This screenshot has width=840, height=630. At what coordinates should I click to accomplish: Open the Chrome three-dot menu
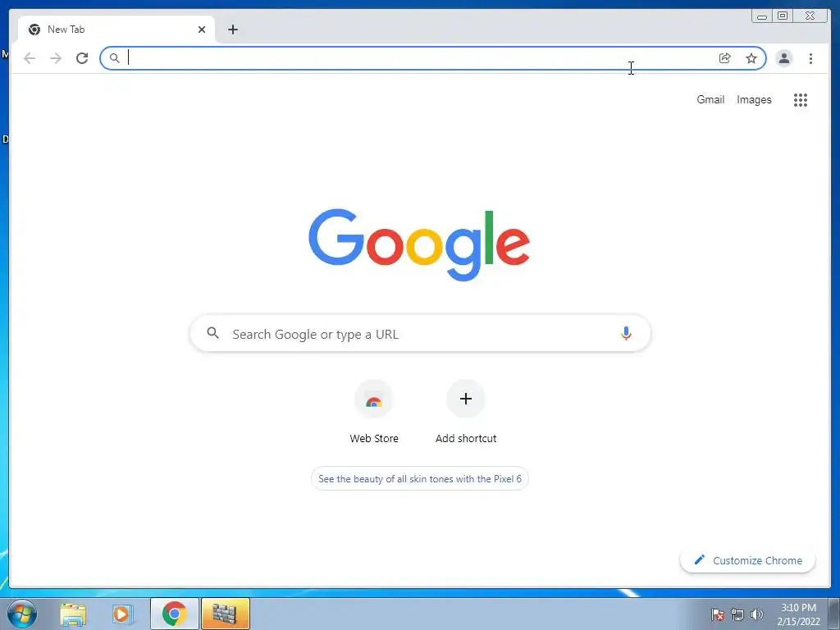[810, 58]
